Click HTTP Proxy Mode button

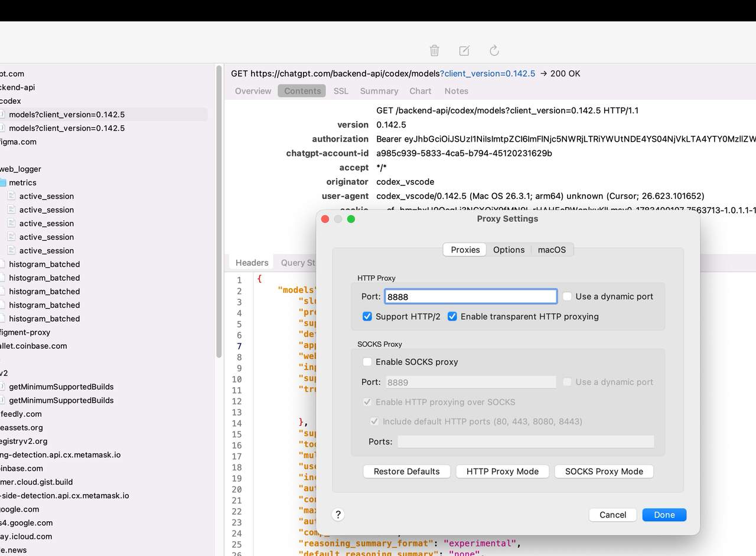502,472
